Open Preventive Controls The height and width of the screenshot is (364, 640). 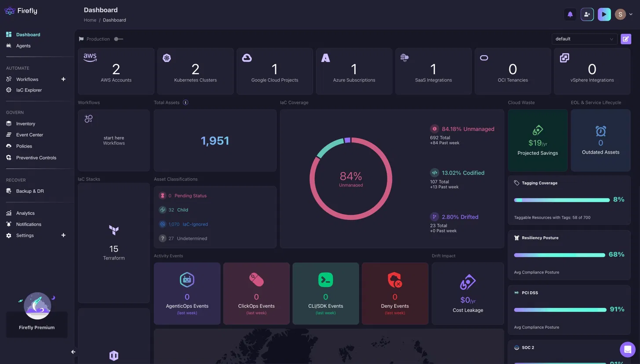(36, 158)
